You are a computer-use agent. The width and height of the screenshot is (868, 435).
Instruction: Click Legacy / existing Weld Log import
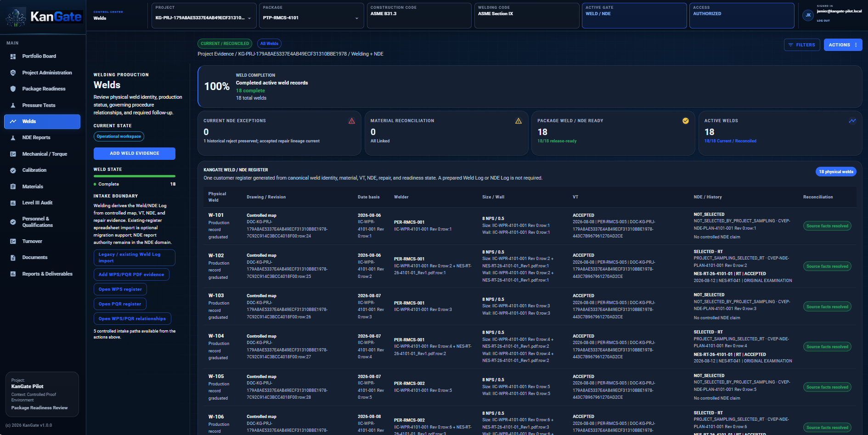coord(135,258)
